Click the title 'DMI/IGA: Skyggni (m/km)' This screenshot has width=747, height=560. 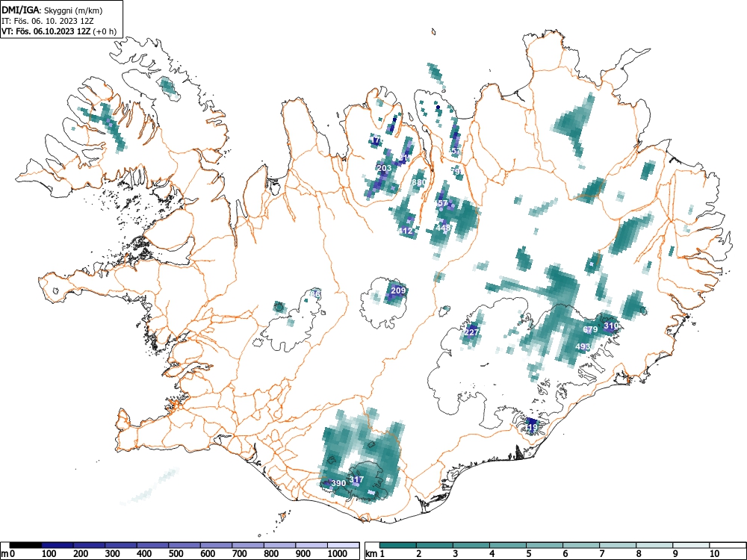tap(52, 10)
